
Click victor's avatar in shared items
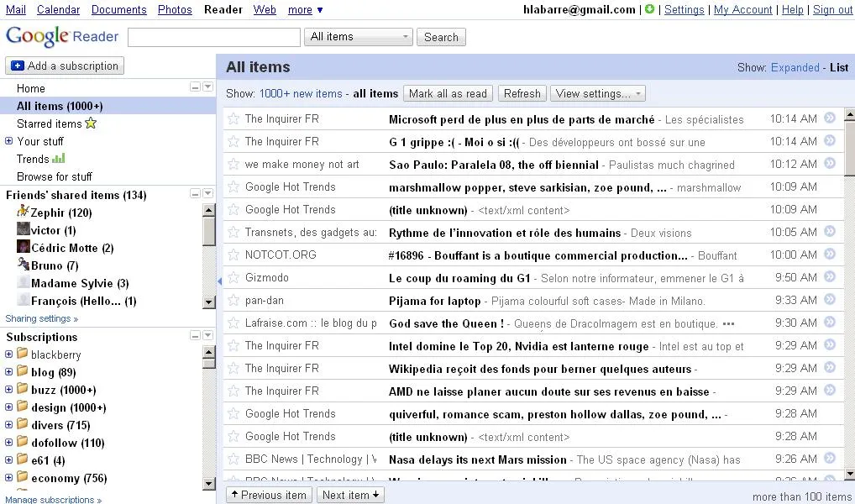(x=23, y=229)
